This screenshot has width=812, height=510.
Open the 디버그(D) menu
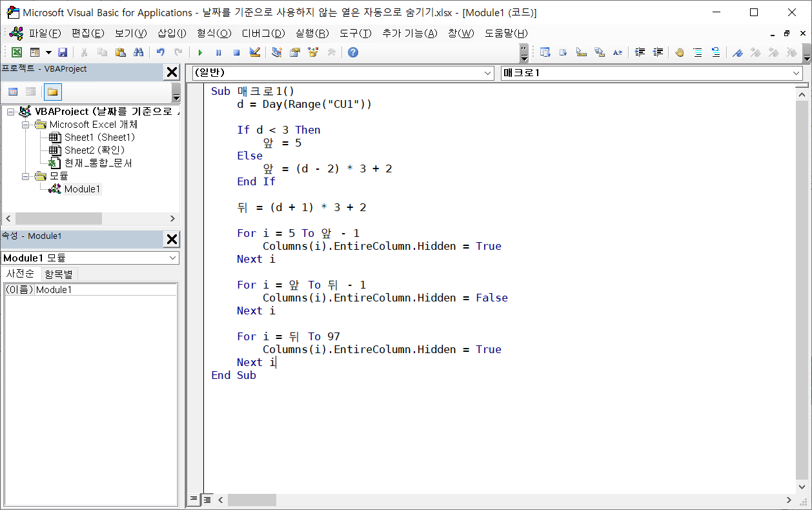point(263,33)
